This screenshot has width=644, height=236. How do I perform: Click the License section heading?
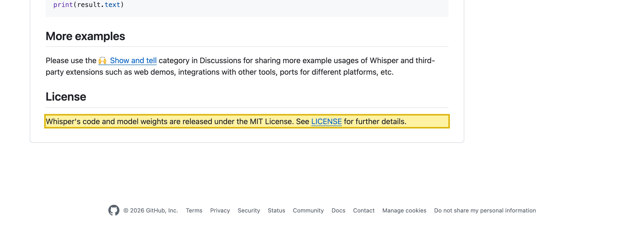pos(66,97)
